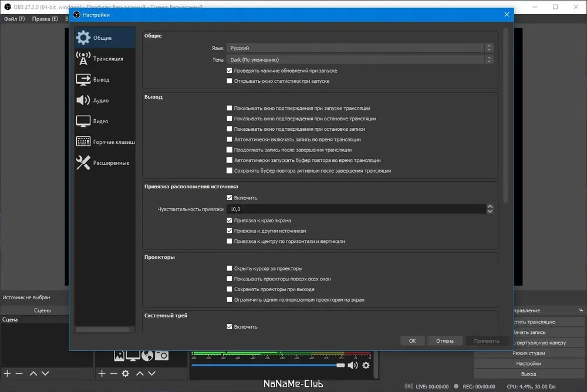
Task: Open source properties gear below sources
Action: [x=126, y=373]
